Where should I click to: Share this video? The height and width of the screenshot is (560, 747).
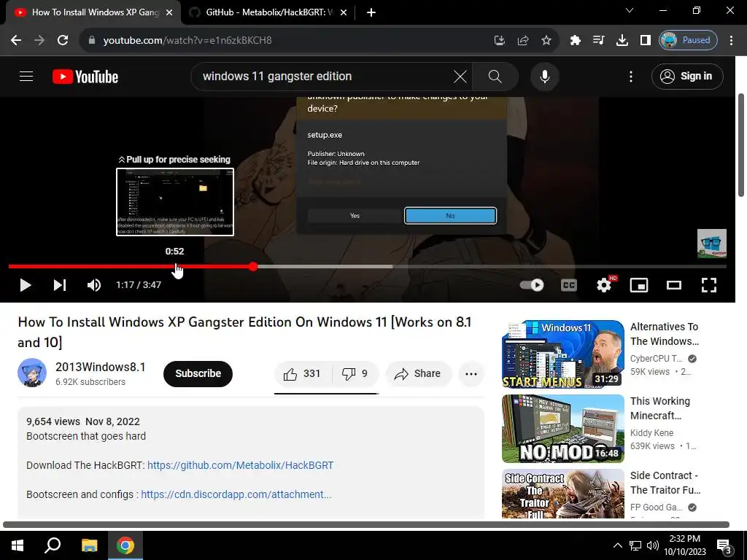coord(418,374)
